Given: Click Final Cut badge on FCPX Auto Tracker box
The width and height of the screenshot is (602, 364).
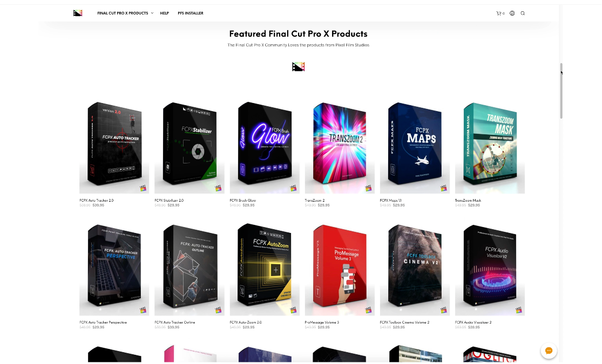Looking at the screenshot, I should click(143, 188).
